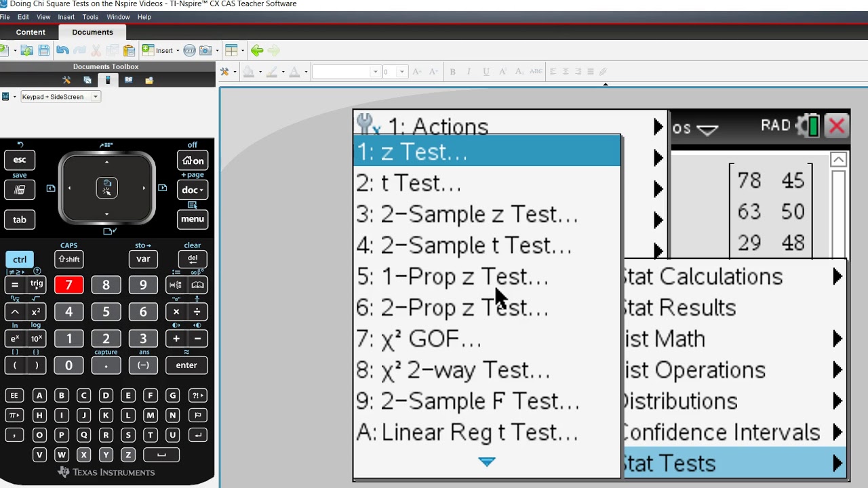Click the pi key on the keypad
868x488 pixels.
[x=14, y=415]
